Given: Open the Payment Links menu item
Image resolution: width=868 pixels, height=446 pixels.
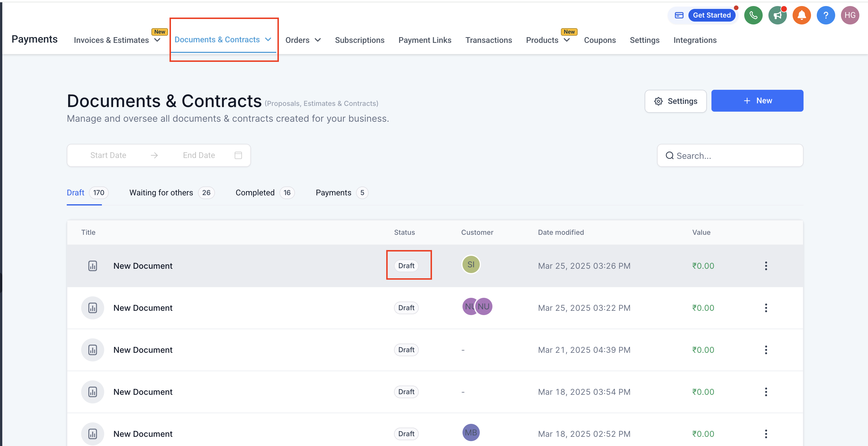Looking at the screenshot, I should pos(425,40).
